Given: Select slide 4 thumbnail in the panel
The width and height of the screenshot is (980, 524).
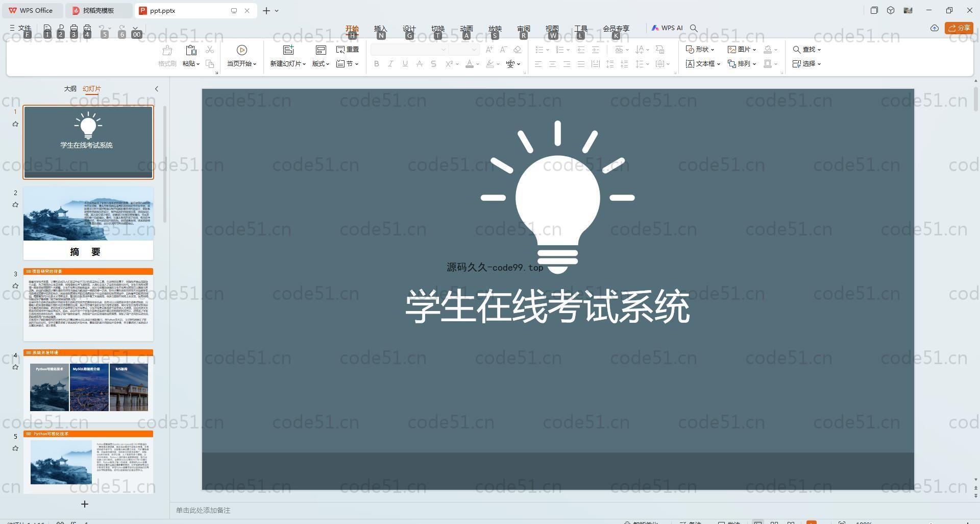Looking at the screenshot, I should 88,387.
